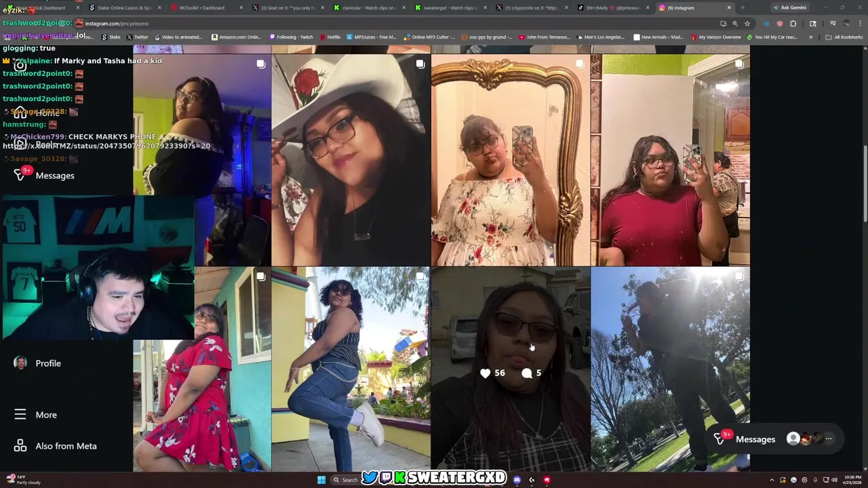Open the More menu in sidebar
This screenshot has height=488, width=868.
(x=36, y=415)
